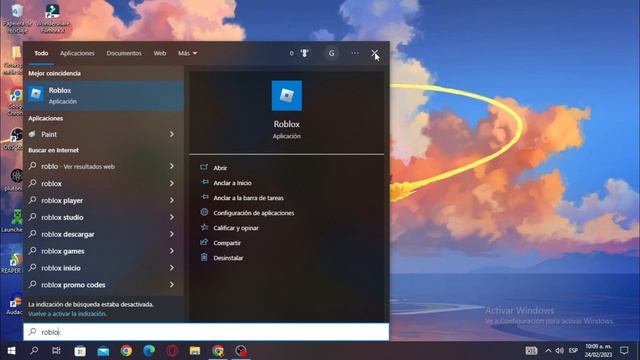Select the Wondershare Filmora desktop shortcut
Viewport: 640px width, 360px height.
(x=53, y=18)
